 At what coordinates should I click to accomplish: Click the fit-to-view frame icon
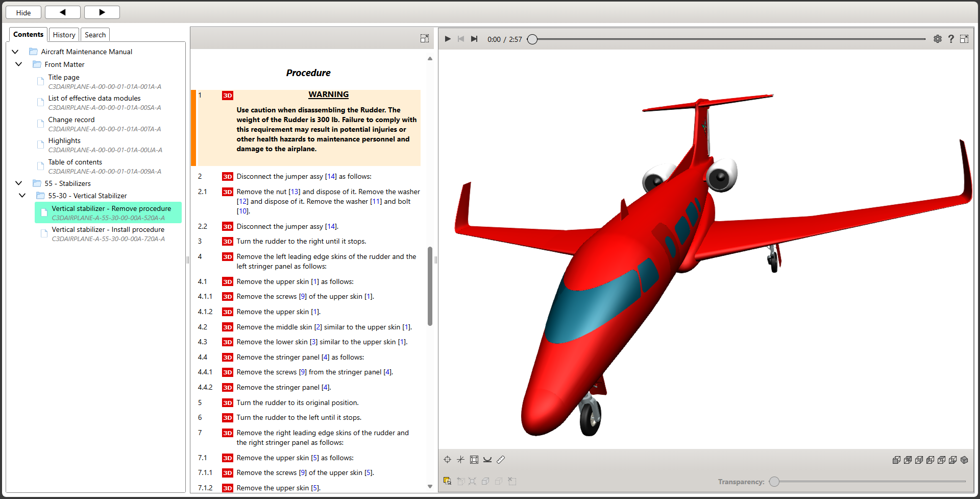tap(474, 460)
